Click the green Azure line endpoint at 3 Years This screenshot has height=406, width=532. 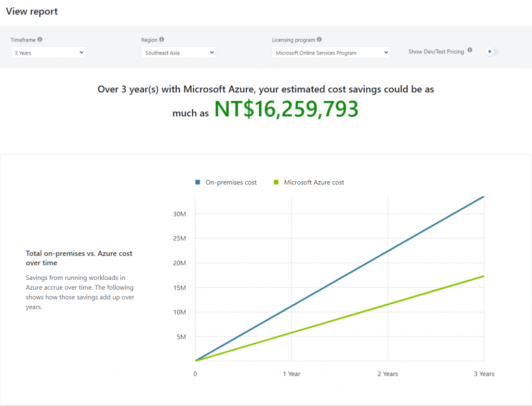(483, 276)
